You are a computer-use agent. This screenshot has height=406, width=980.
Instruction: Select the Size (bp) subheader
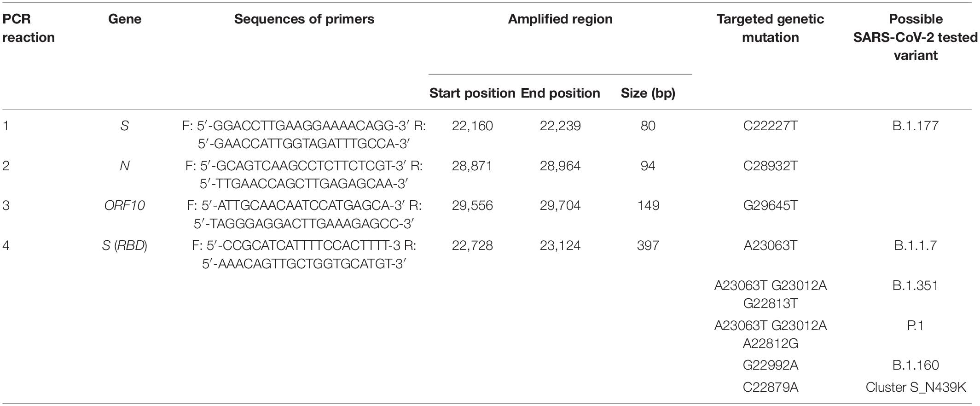click(x=648, y=93)
